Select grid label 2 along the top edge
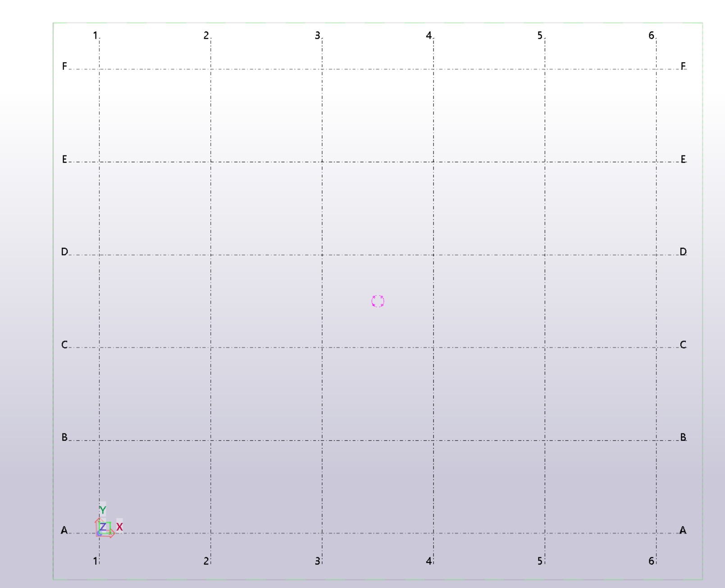725x588 pixels. click(x=206, y=35)
